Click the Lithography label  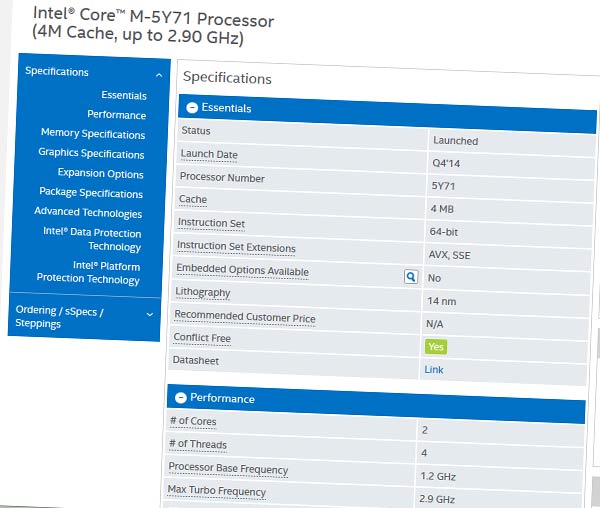point(203,292)
